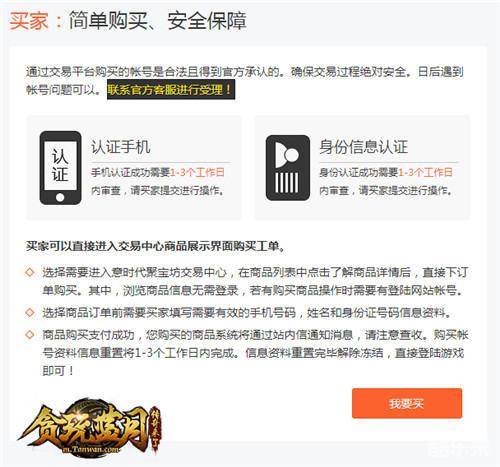Screen dimensions: 500x467
Task: Click the 1-3个工作日 text under 身份信息认证
Action: (x=426, y=172)
